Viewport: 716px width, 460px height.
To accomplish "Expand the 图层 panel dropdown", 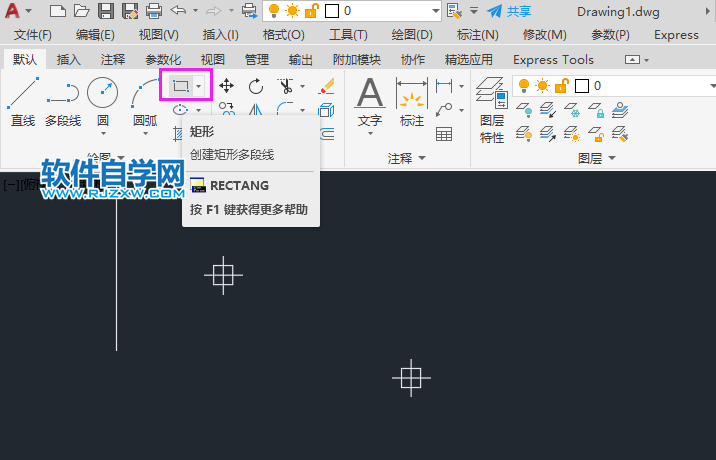I will [612, 158].
